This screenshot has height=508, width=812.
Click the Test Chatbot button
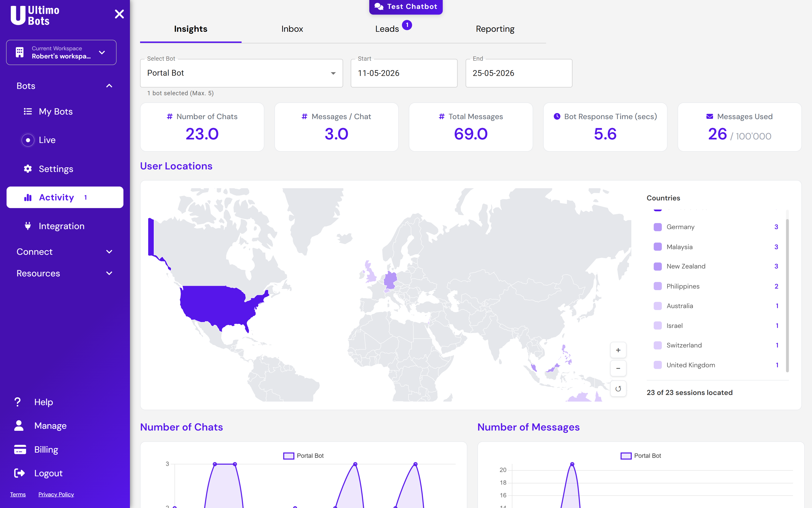(406, 7)
